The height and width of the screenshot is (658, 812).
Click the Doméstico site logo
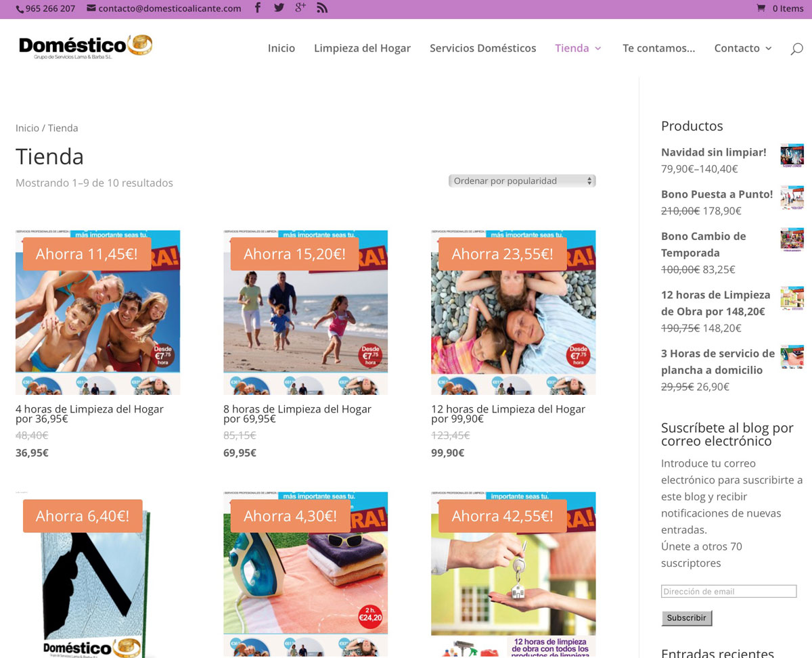coord(85,47)
